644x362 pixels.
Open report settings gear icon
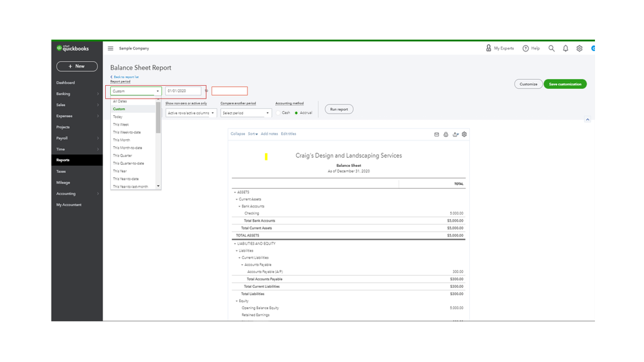coord(464,135)
